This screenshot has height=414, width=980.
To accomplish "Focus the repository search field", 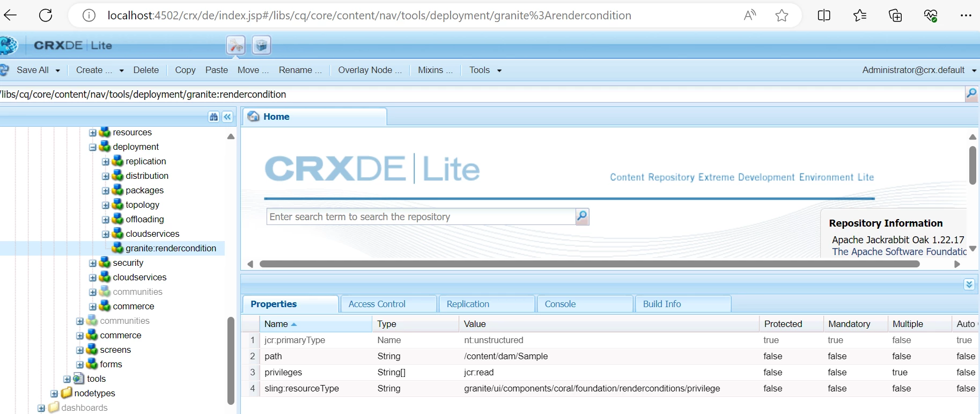I will [x=421, y=216].
